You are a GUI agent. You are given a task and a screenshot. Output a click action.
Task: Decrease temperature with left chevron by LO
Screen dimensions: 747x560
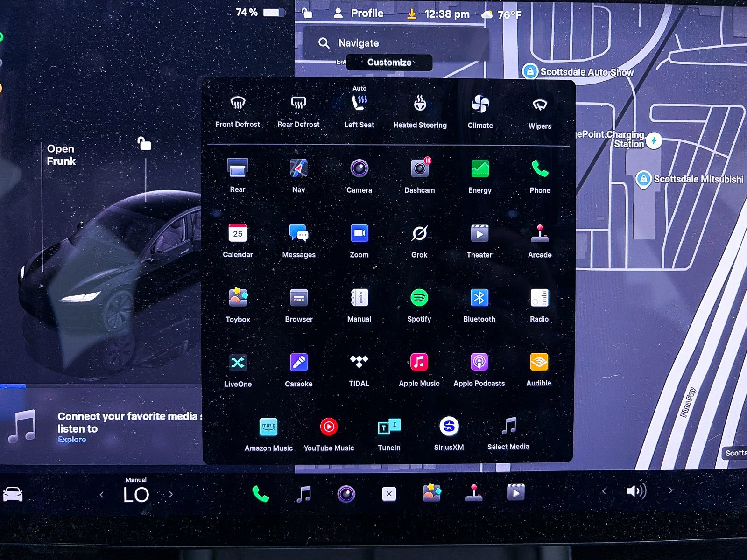click(102, 494)
